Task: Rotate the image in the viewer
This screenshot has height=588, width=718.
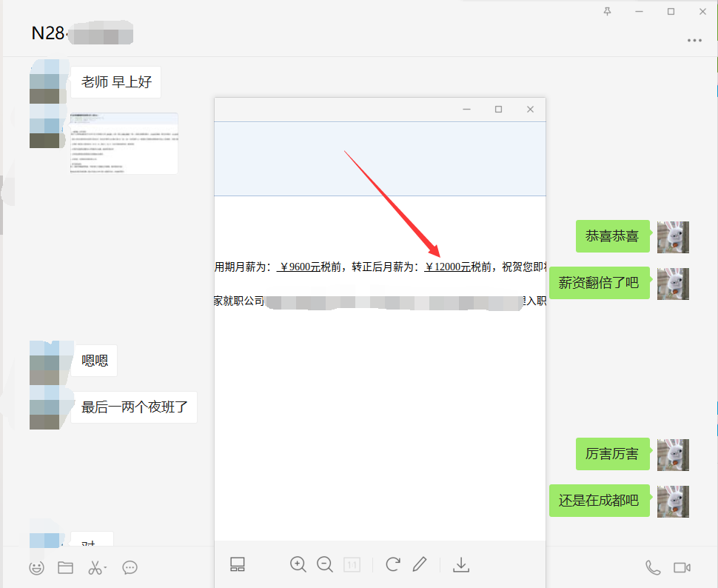Action: coord(393,564)
